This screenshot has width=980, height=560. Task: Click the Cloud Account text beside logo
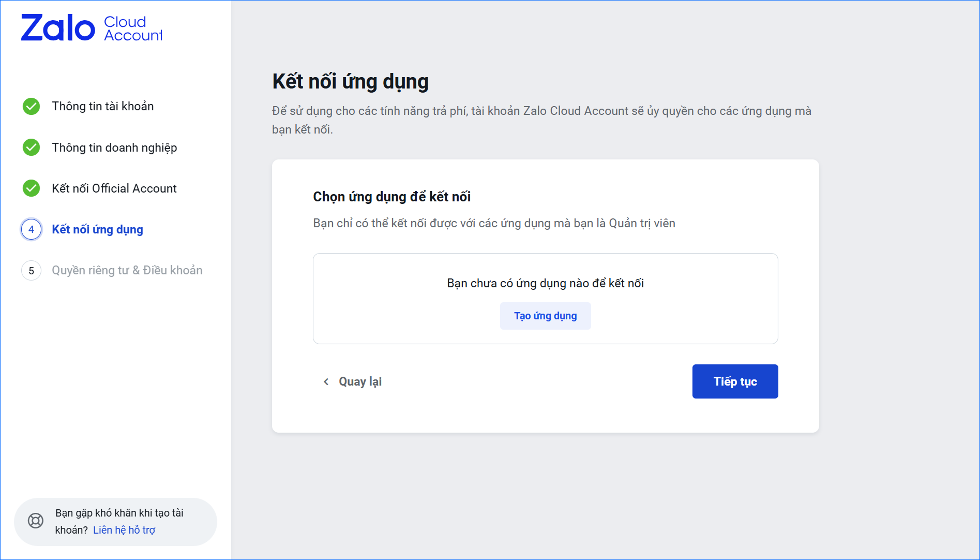(133, 28)
